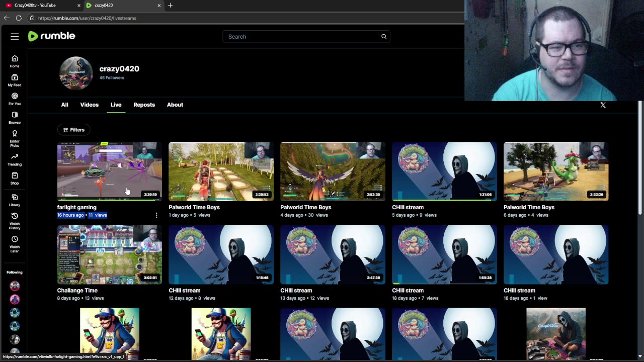
Task: Click the '12 days ago • 8 views' text
Action: coord(192,298)
